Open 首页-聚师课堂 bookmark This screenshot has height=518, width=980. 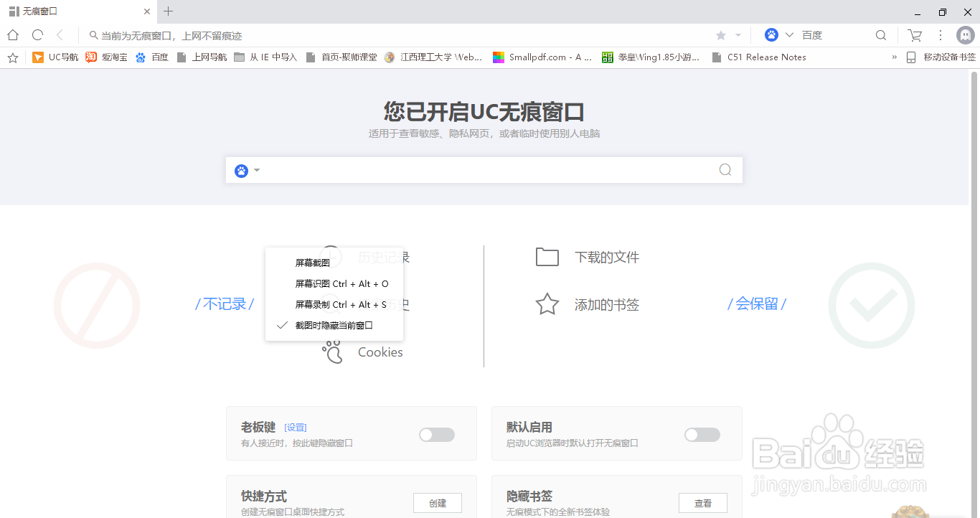[x=341, y=57]
